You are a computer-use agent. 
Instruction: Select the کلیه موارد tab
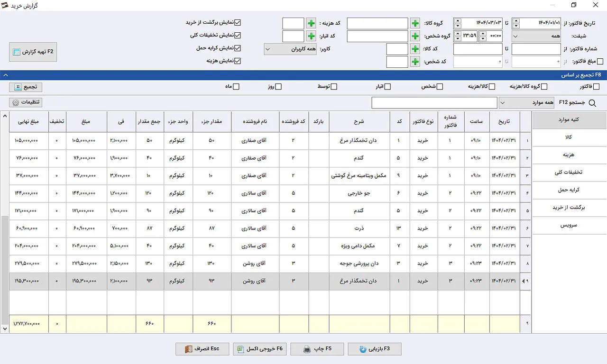coord(570,119)
